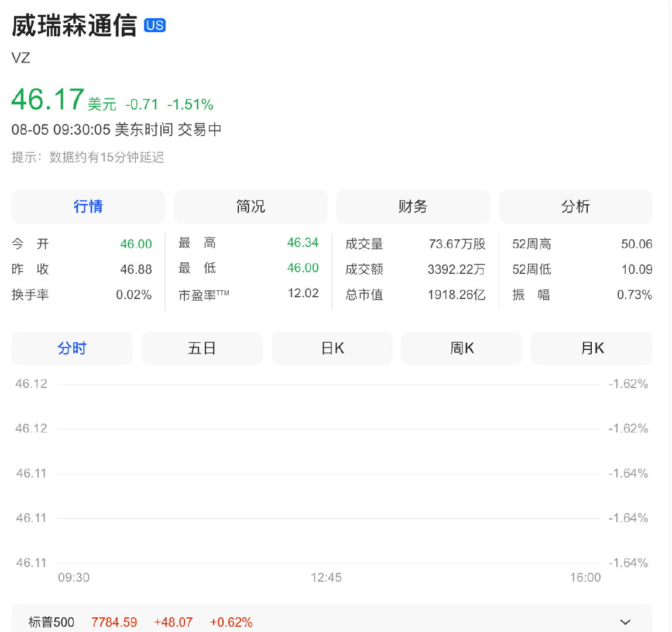Image resolution: width=672 pixels, height=632 pixels.
Task: Click the 总市值 label
Action: point(364,295)
